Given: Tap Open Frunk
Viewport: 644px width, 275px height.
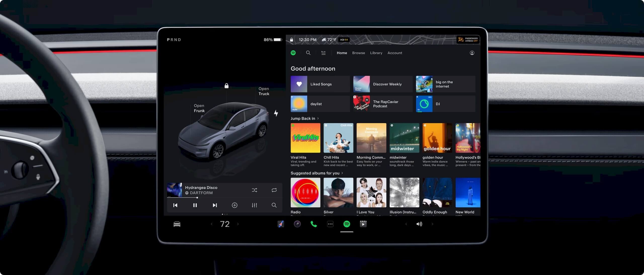Looking at the screenshot, I should point(199,108).
